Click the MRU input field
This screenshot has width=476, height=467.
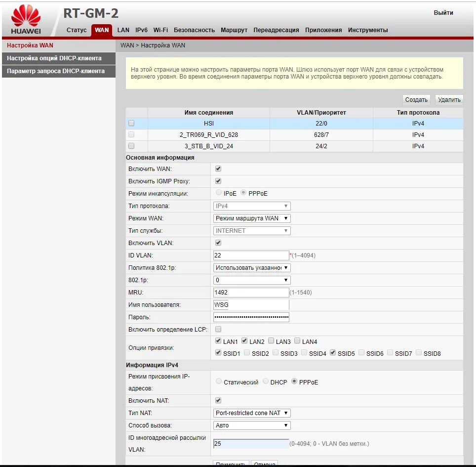[251, 293]
